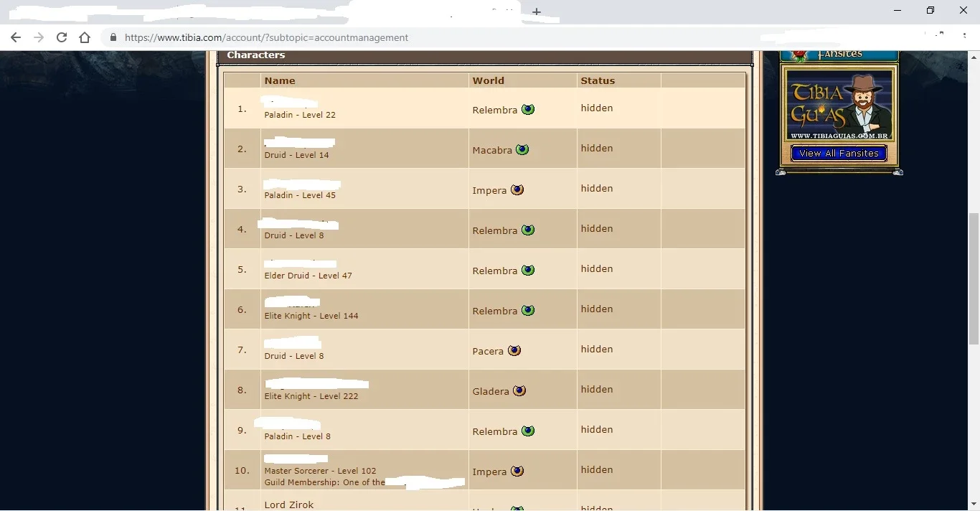Click Guild Membership line in row 10
This screenshot has width=980, height=511.
click(324, 482)
